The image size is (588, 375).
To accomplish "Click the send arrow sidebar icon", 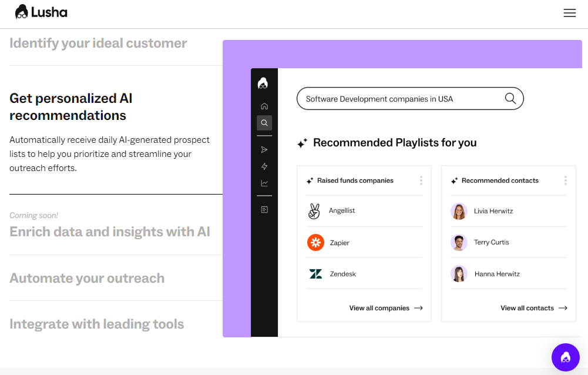I will pos(264,150).
